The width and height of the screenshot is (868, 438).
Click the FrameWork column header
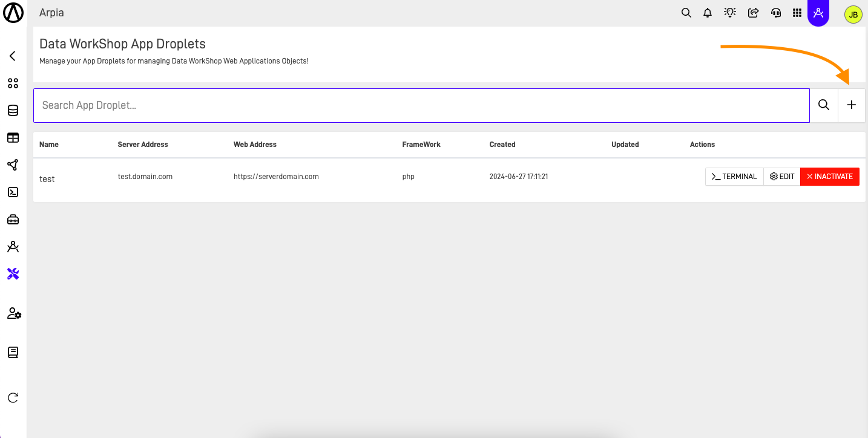[421, 145]
